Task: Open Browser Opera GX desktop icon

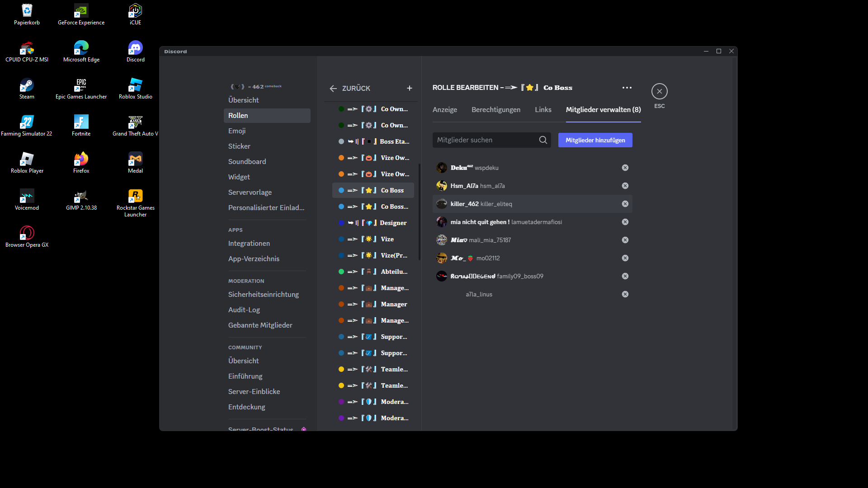Action: pyautogui.click(x=27, y=236)
